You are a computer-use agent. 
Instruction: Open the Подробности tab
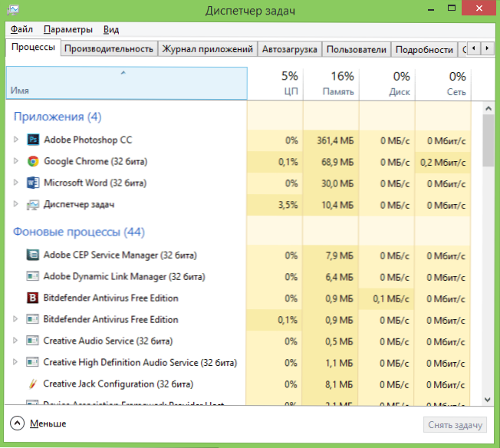coord(424,49)
